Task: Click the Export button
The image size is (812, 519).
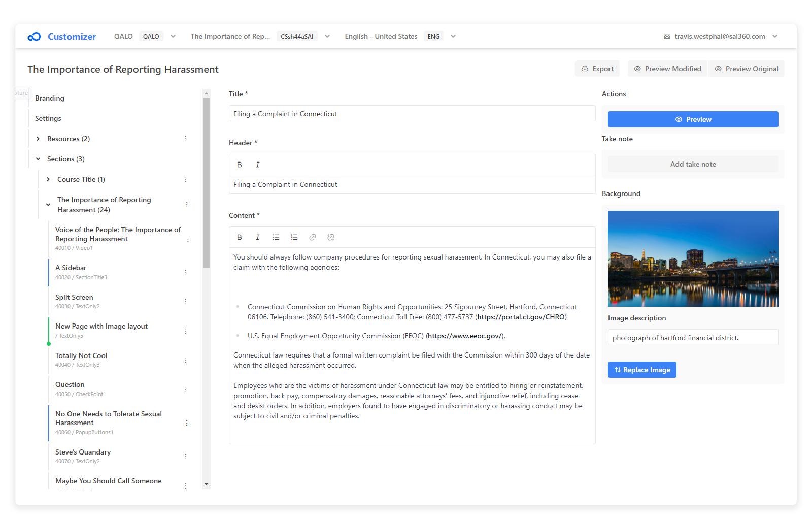Action: point(597,69)
